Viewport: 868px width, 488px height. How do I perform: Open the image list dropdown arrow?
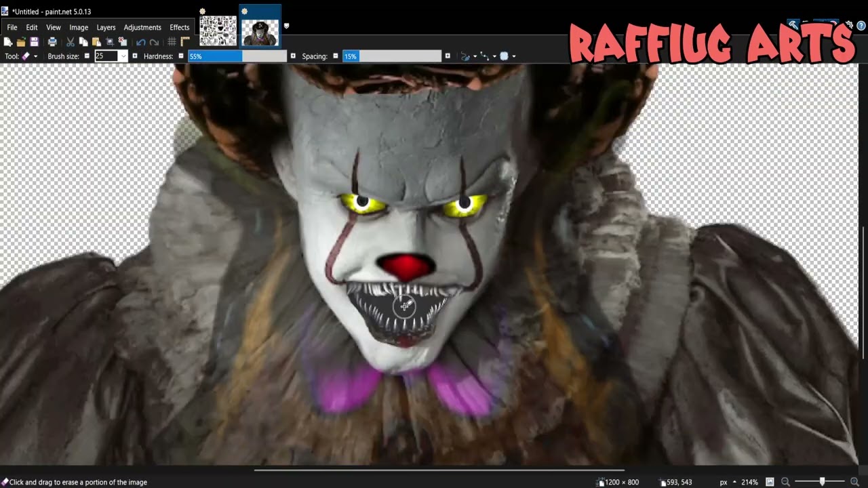[x=286, y=26]
